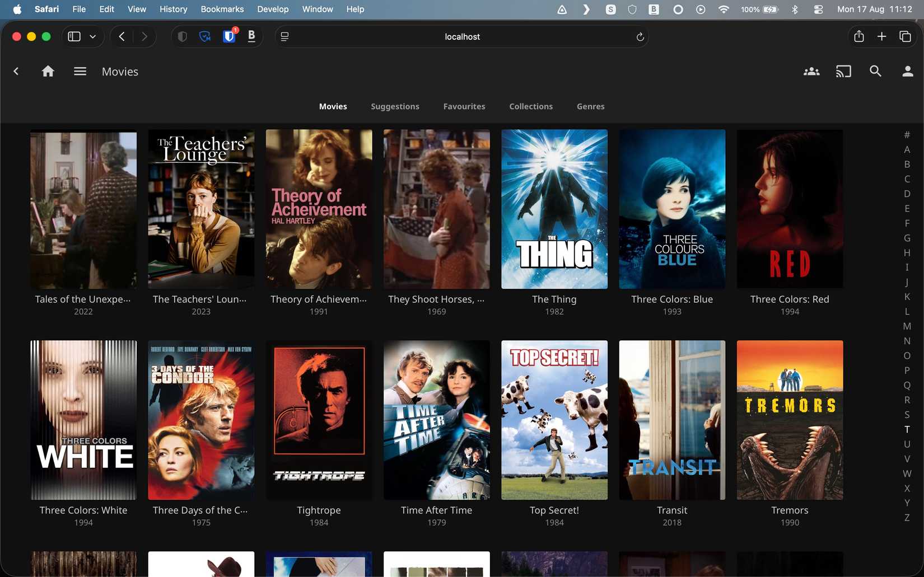
Task: Expand sidebar options dropdown chevron
Action: pyautogui.click(x=92, y=36)
